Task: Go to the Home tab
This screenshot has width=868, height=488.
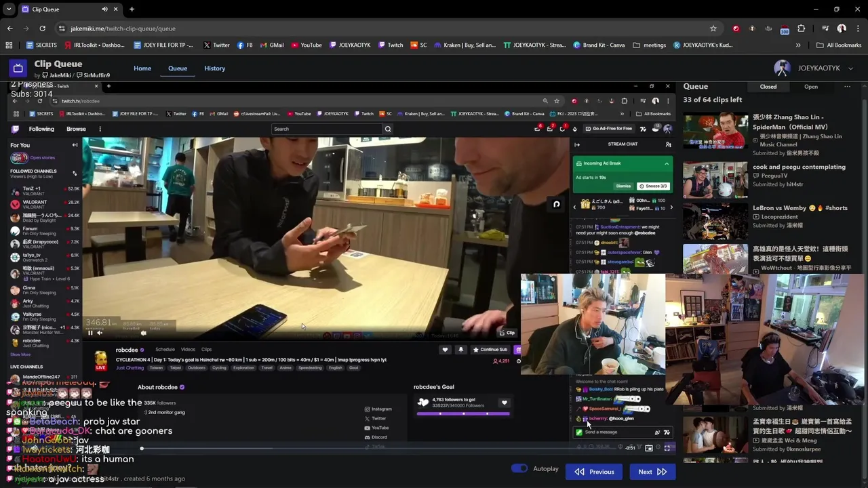Action: (x=142, y=68)
